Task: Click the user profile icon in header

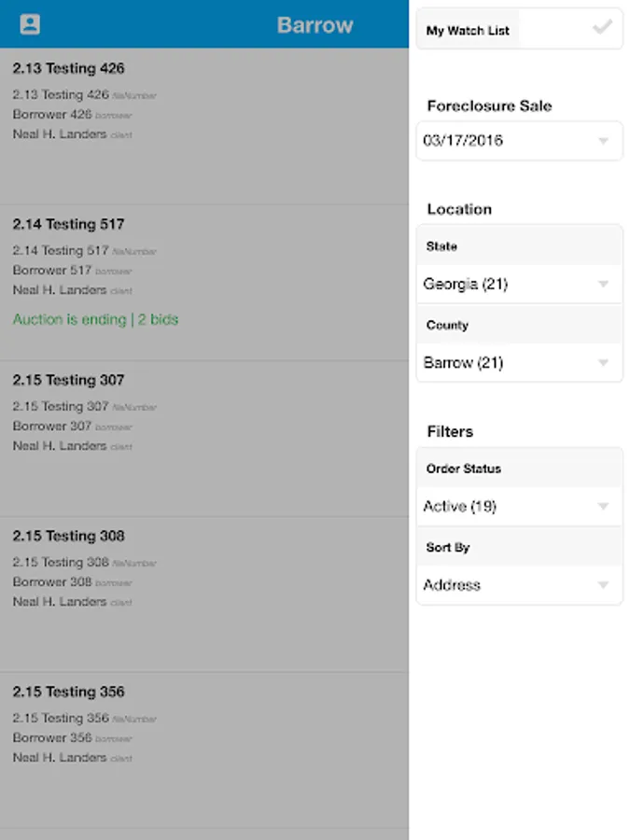Action: [x=31, y=21]
